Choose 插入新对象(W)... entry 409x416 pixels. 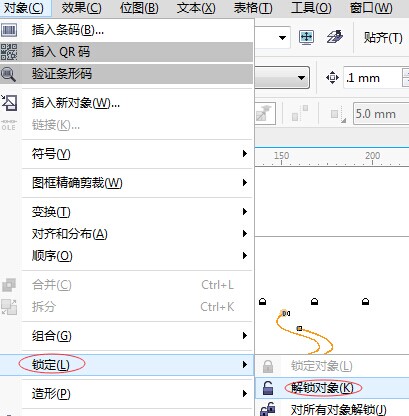[127, 103]
